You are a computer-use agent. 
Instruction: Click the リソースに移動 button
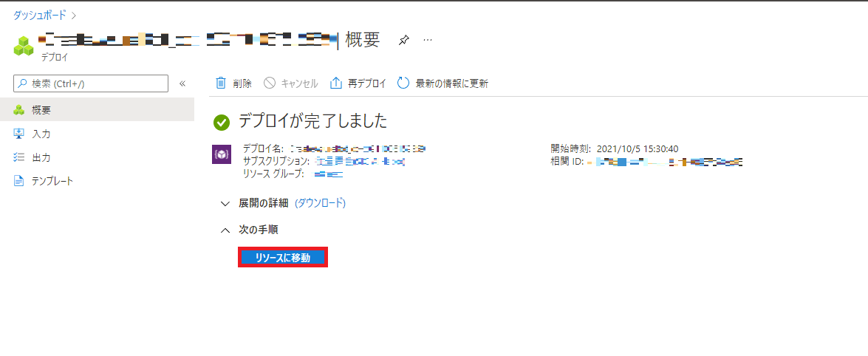click(283, 258)
